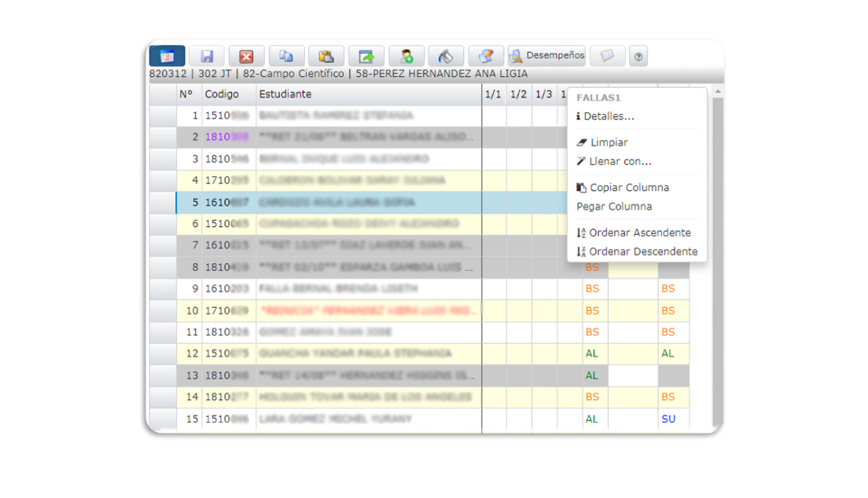Click row header selector for row 3
The height and width of the screenshot is (498, 868).
click(x=163, y=159)
